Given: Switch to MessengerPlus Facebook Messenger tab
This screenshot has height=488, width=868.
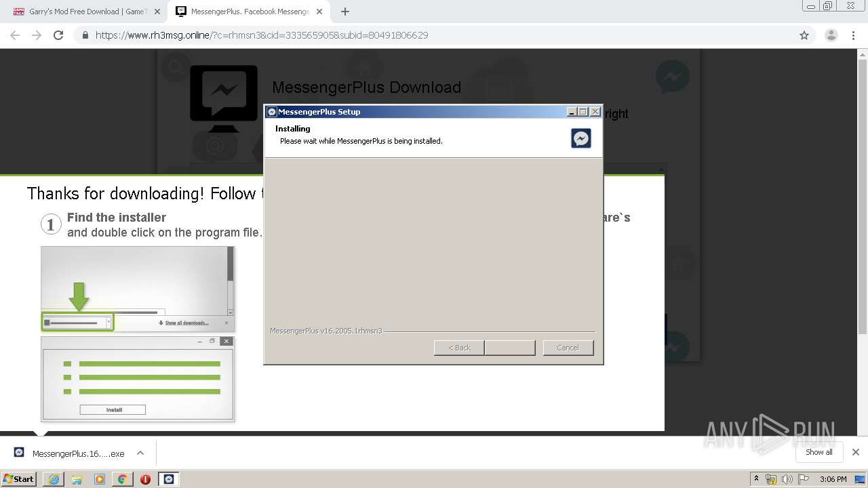Looking at the screenshot, I should (x=250, y=12).
